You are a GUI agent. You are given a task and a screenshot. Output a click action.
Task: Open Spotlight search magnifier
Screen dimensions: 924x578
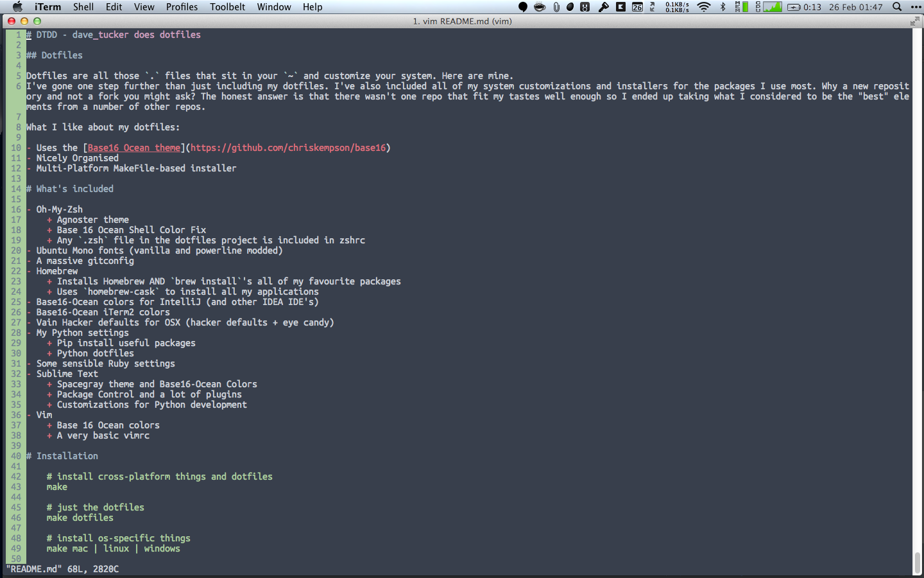tap(897, 7)
